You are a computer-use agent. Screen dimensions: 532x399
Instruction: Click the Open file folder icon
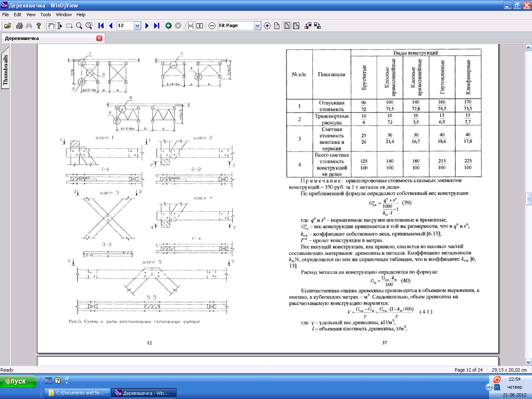7,26
